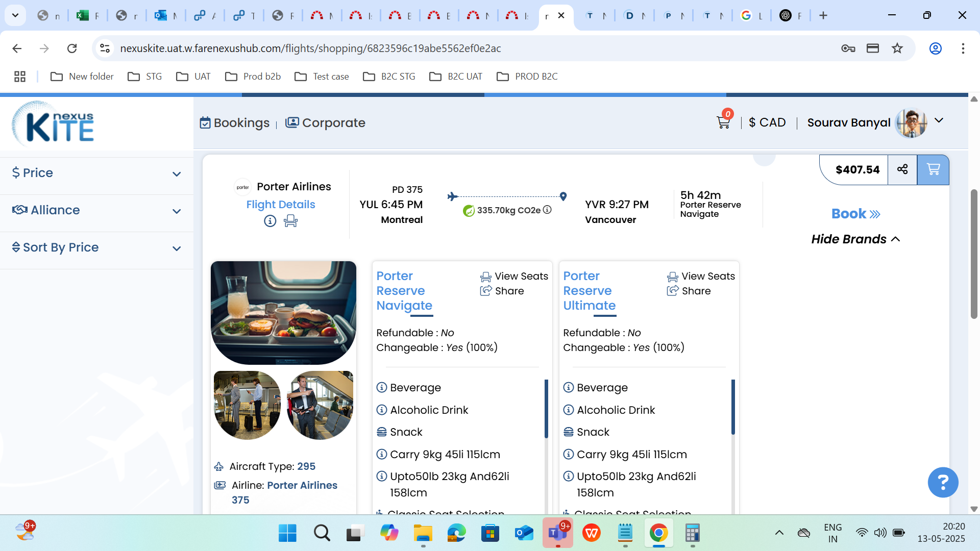The width and height of the screenshot is (980, 551).
Task: Open the Prod b2b bookmarks folder
Action: tap(253, 77)
